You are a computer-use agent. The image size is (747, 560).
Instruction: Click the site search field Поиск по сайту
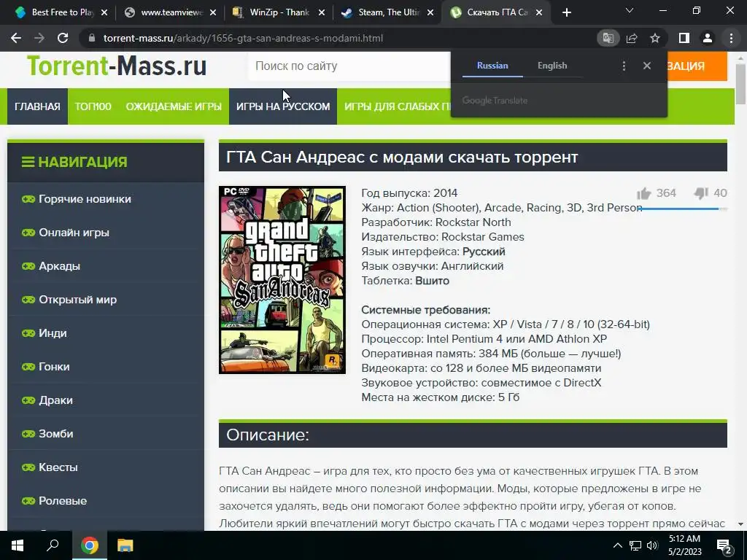pos(349,66)
